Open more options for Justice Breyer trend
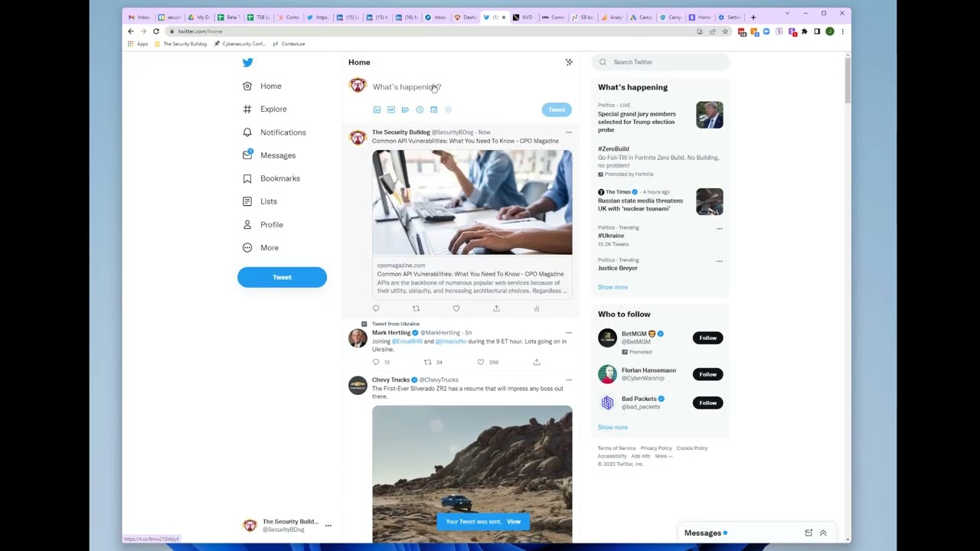The height and width of the screenshot is (551, 980). [x=719, y=261]
